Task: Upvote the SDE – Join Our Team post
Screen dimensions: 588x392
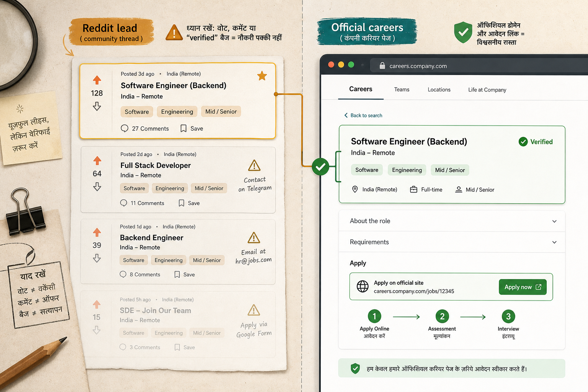Action: tap(96, 304)
